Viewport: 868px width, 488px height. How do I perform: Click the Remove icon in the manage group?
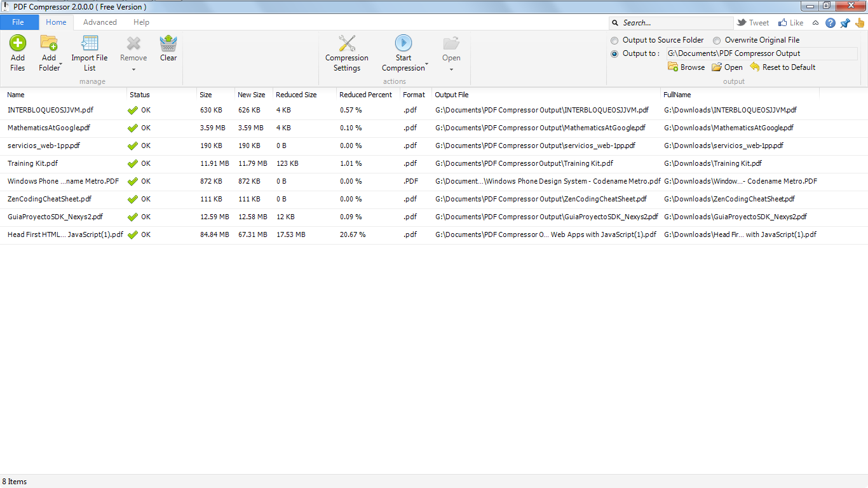point(133,43)
